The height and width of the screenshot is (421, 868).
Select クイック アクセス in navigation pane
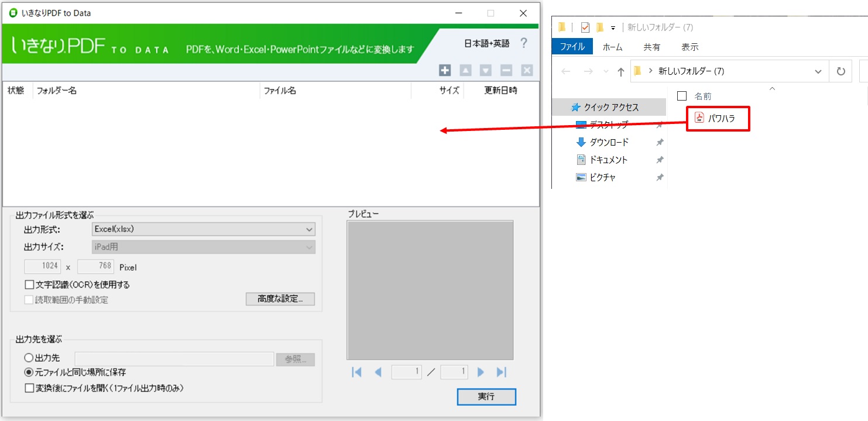click(x=609, y=107)
